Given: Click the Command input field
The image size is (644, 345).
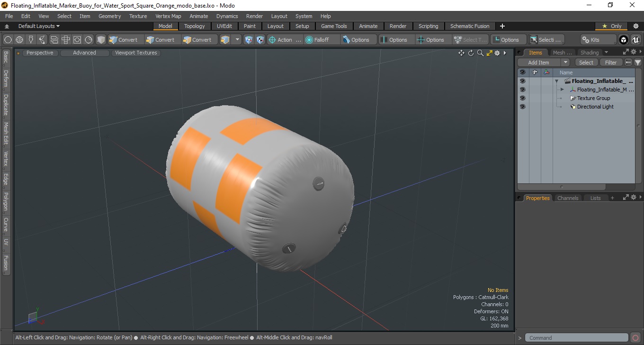Looking at the screenshot, I should coord(576,338).
